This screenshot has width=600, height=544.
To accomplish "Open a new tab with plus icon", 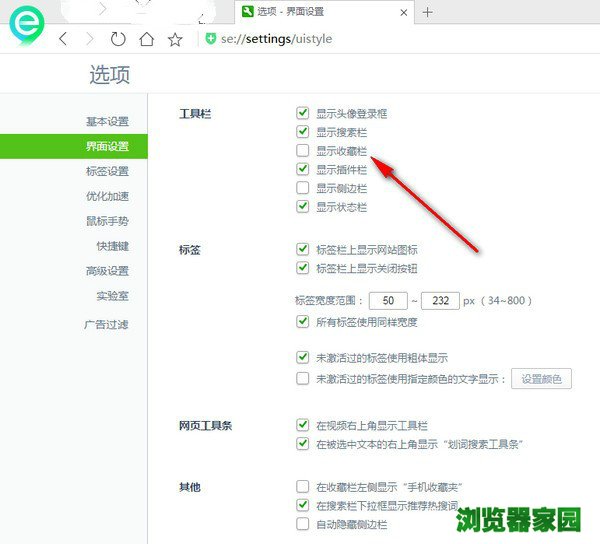I will click(x=428, y=12).
